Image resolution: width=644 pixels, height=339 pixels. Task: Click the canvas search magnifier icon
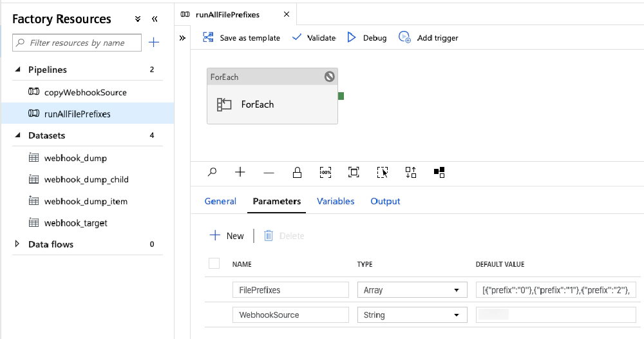pyautogui.click(x=212, y=172)
